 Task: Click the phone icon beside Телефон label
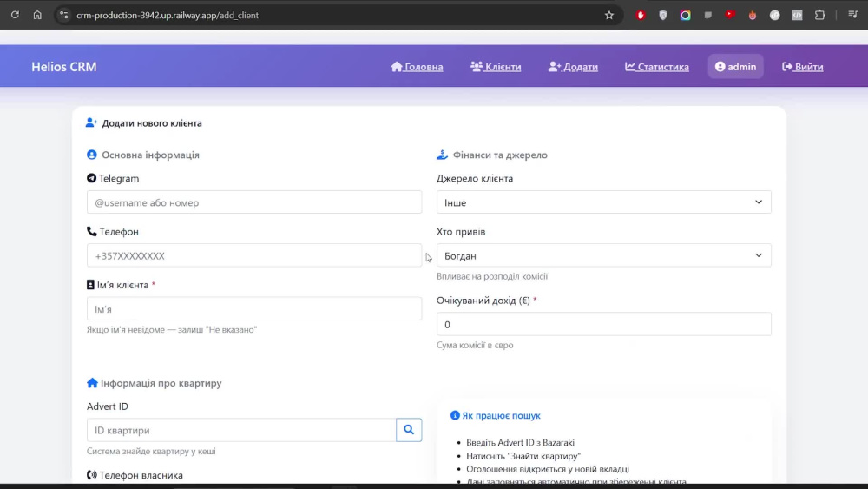point(91,231)
